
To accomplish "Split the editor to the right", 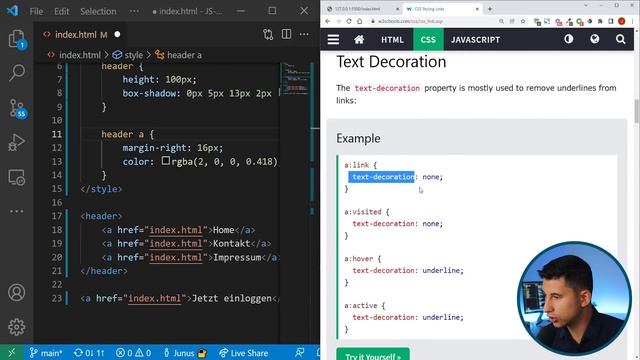I will pos(287,34).
